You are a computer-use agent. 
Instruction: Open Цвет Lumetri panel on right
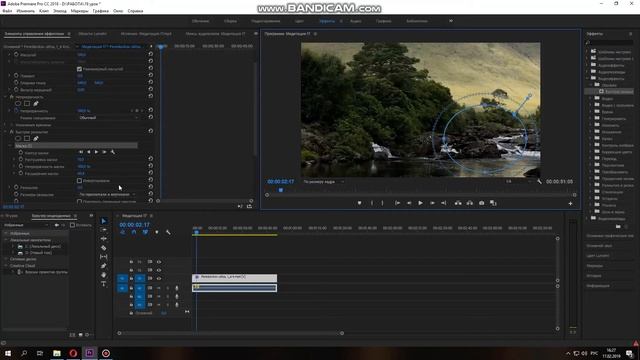(x=598, y=256)
